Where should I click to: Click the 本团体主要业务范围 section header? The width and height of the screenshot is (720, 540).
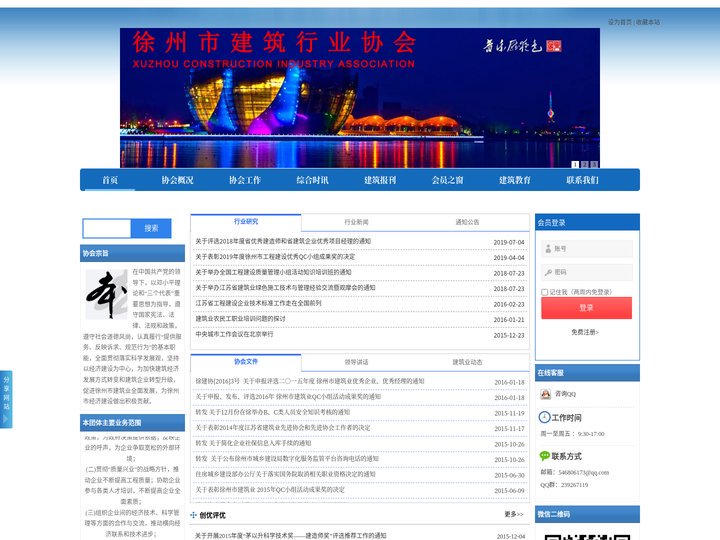coord(132,422)
